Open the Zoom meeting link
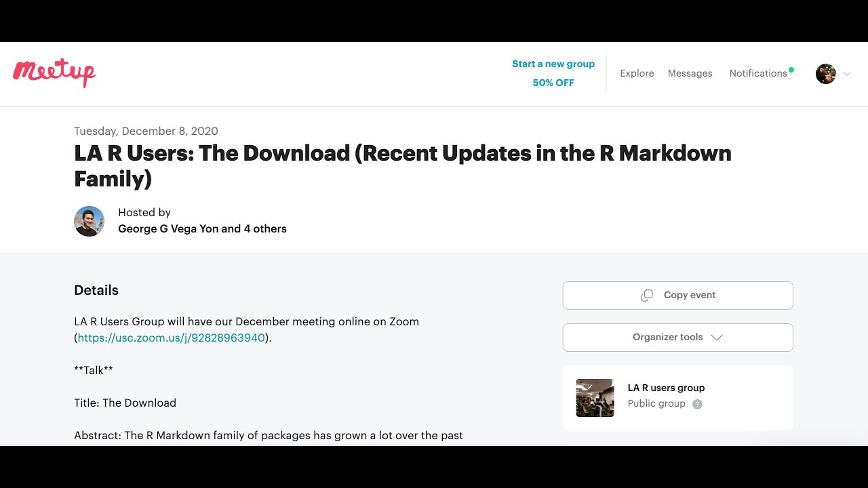This screenshot has height=488, width=868. tap(171, 338)
